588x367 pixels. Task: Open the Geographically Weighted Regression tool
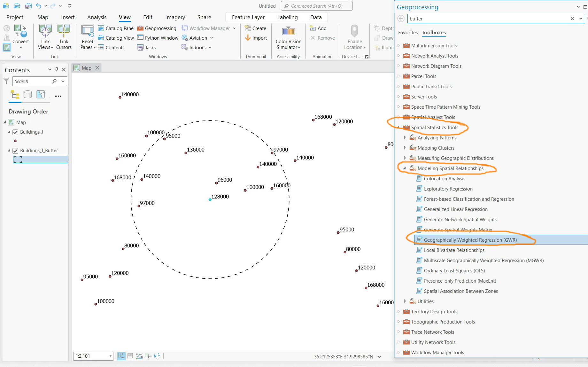pyautogui.click(x=470, y=240)
